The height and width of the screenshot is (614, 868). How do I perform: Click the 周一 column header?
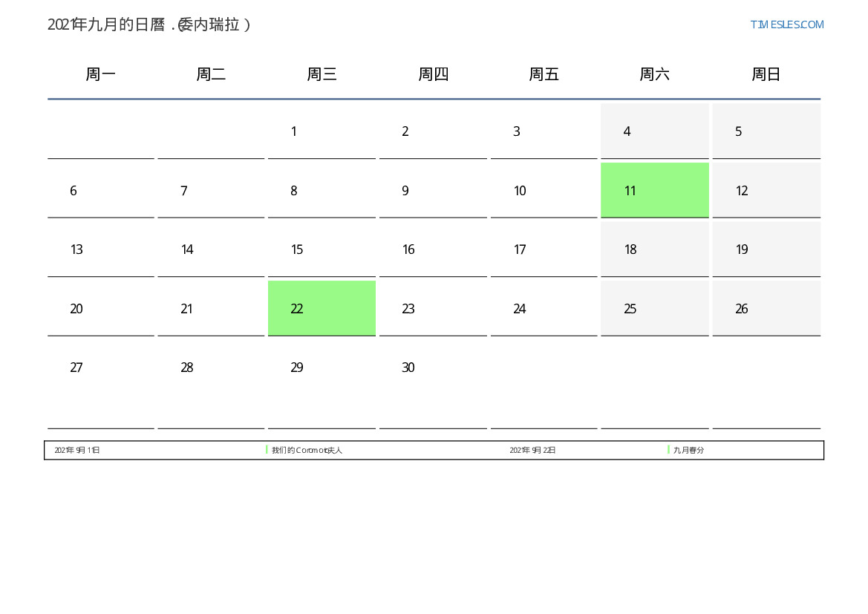[101, 74]
